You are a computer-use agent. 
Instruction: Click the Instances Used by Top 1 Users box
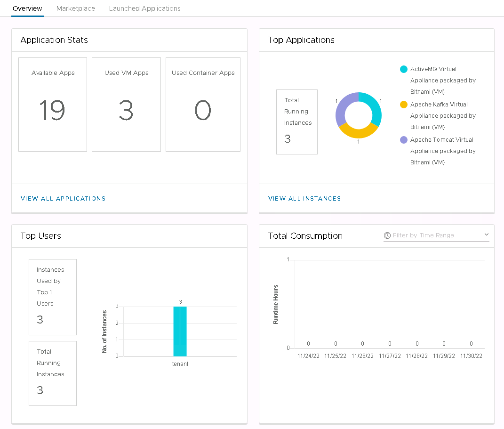(53, 297)
